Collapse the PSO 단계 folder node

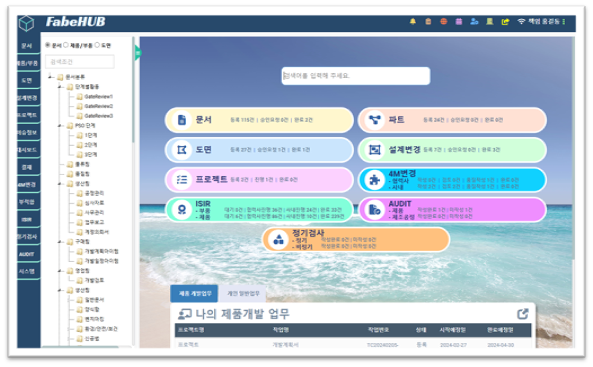pos(60,125)
